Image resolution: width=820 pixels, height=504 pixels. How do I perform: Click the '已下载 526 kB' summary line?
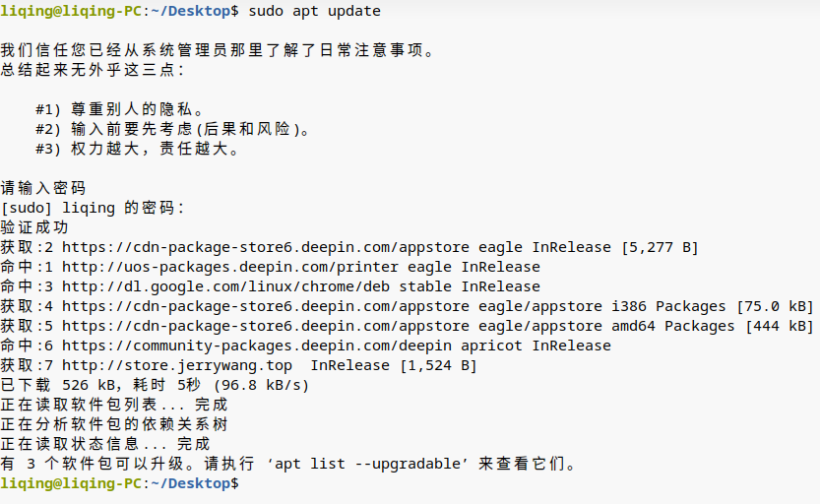pyautogui.click(x=155, y=385)
